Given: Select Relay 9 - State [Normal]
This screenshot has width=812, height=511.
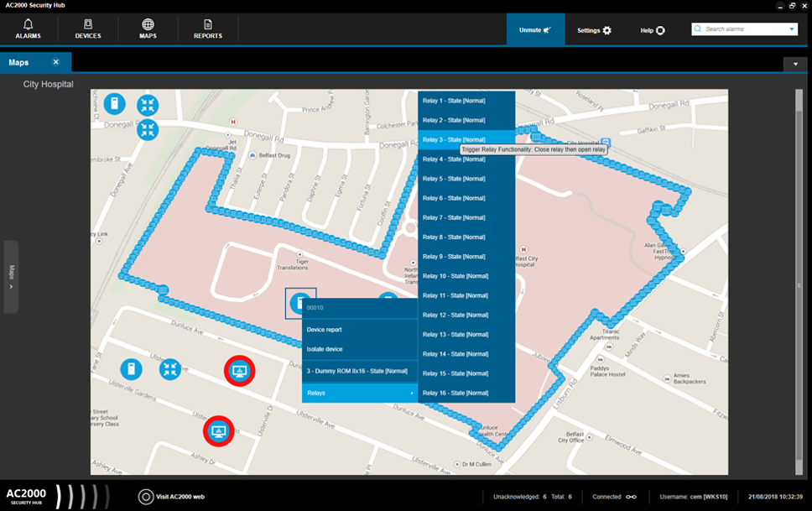Looking at the screenshot, I should pos(466,257).
